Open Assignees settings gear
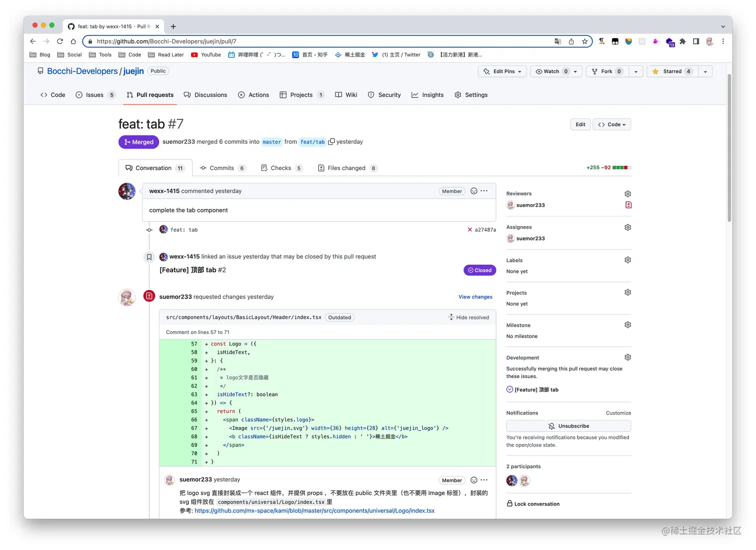Viewport: 756px width, 550px height. [628, 227]
